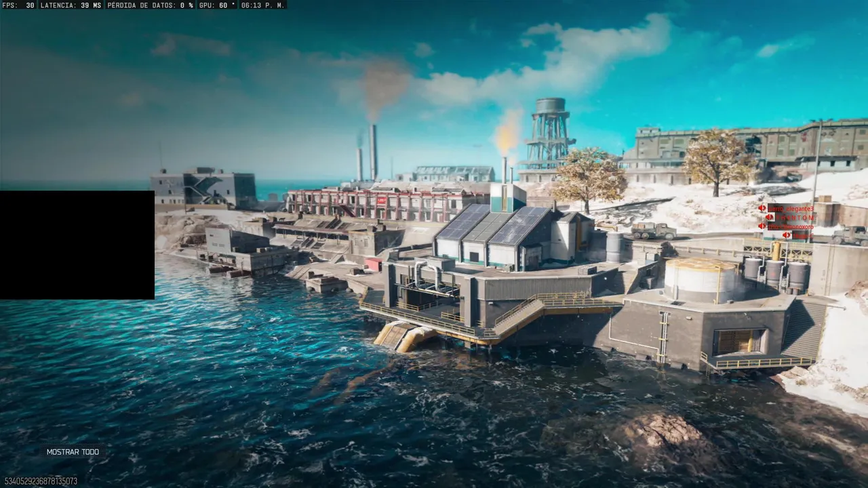Click the GPU: 60 temperature readout
Image resolution: width=868 pixels, height=488 pixels.
pos(217,5)
